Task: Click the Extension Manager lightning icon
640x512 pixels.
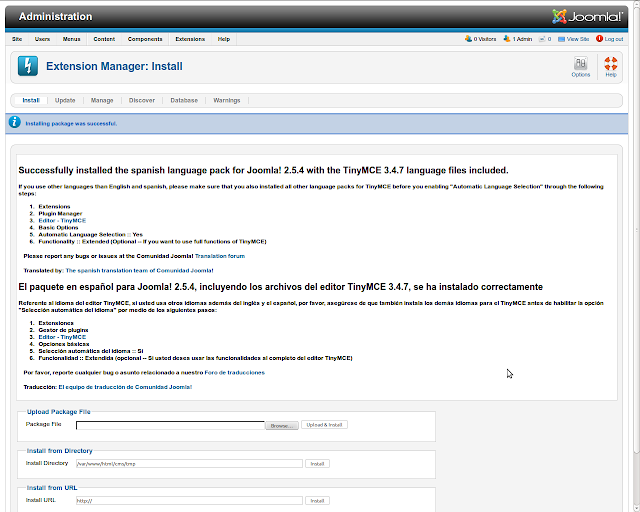Action: 28,66
